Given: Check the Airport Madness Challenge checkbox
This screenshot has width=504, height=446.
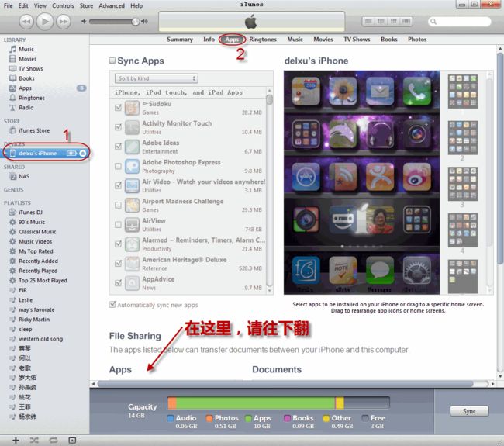Looking at the screenshot, I should coord(118,205).
